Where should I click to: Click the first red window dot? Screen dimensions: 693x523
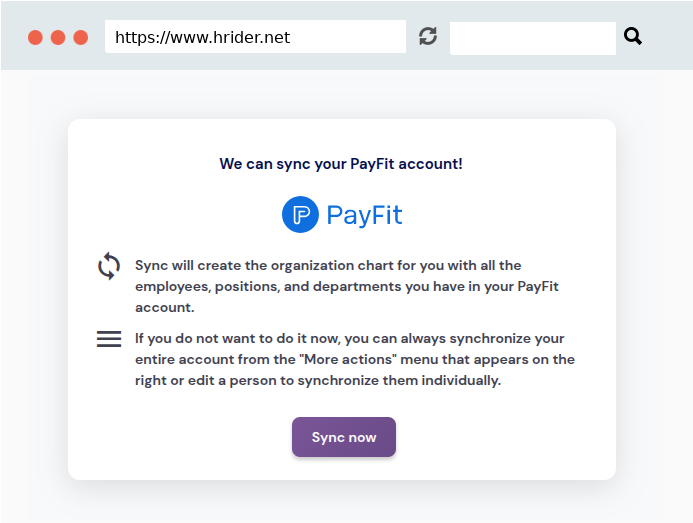point(35,38)
